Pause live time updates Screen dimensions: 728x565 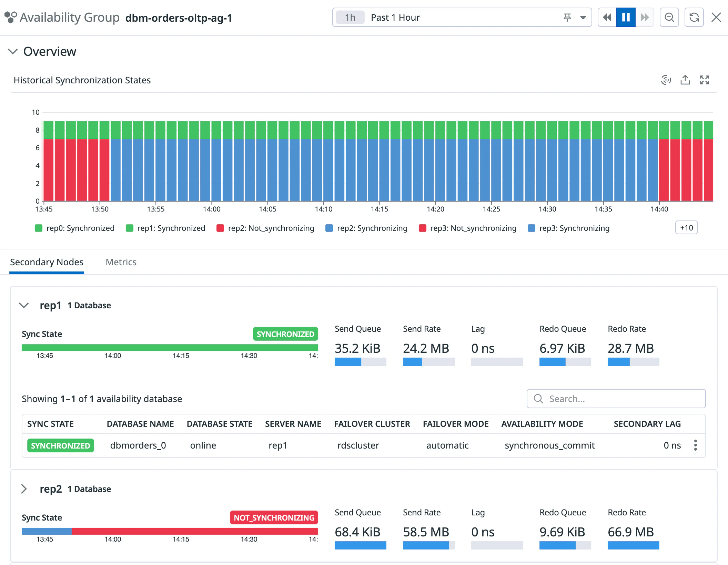(x=626, y=17)
